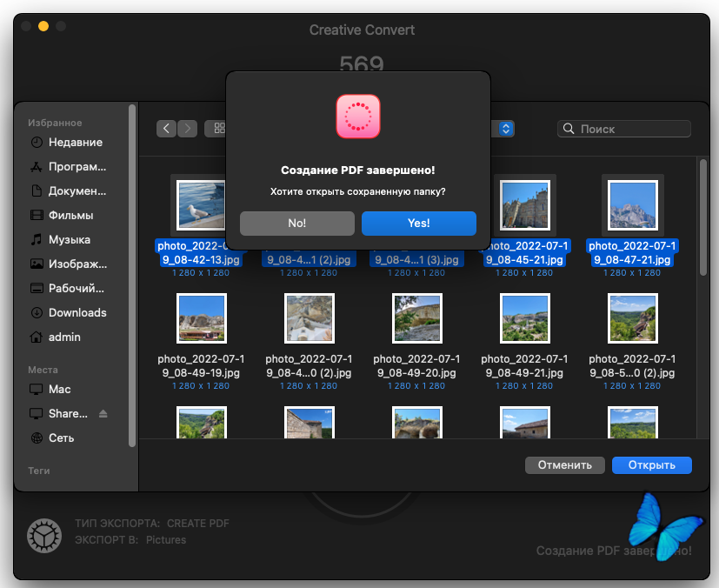Select photo 08-49-20.jpg thumbnail
719x588 pixels.
(x=417, y=318)
